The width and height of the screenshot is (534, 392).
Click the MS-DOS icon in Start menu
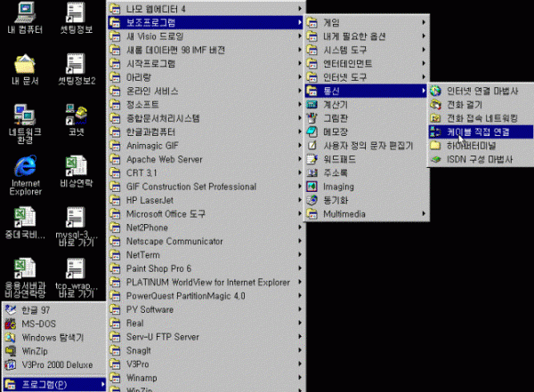click(x=10, y=324)
